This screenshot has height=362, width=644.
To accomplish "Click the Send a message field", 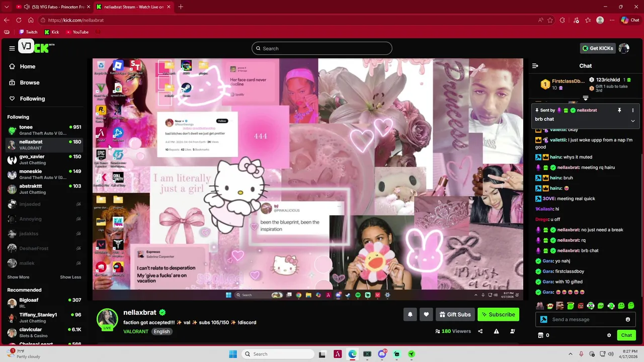I will [x=586, y=319].
